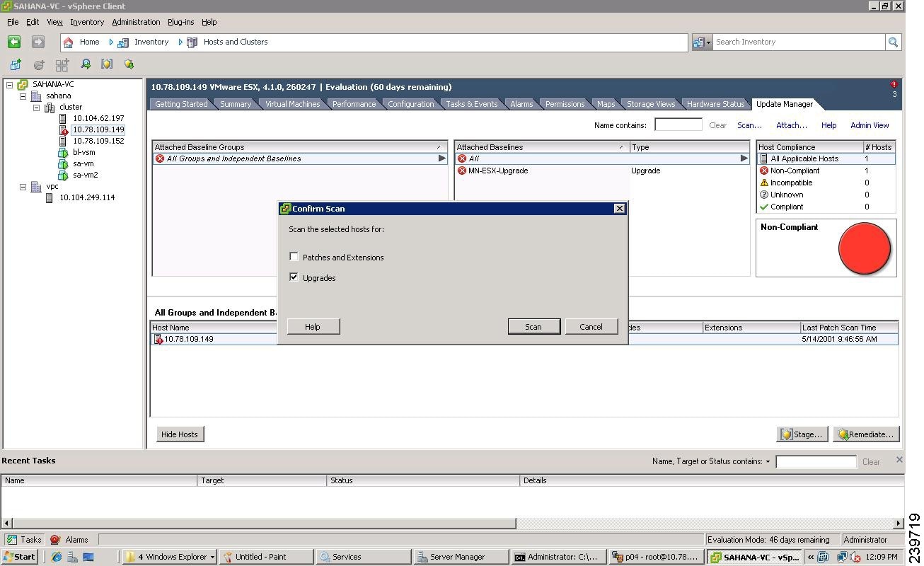Switch to the Hardware Status tab
This screenshot has height=566, width=924.
pos(715,104)
